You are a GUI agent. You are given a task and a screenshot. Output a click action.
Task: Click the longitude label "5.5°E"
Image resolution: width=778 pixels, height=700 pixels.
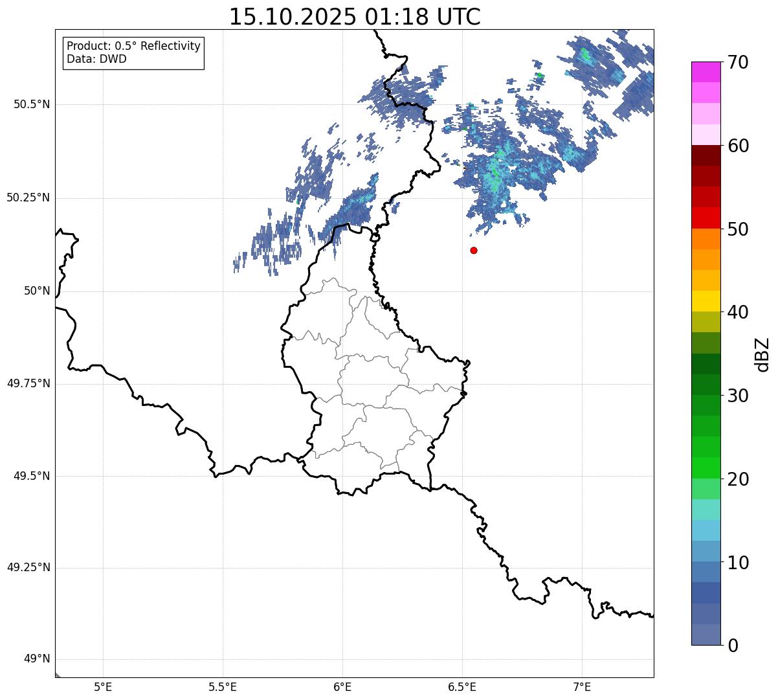pyautogui.click(x=223, y=687)
